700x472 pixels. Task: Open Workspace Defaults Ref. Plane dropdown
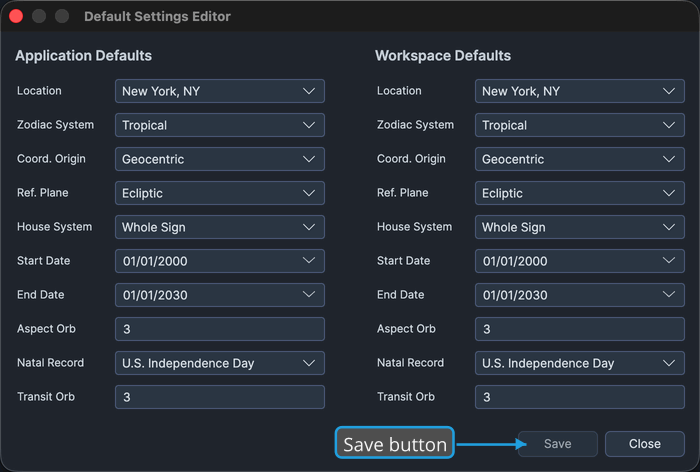point(579,193)
